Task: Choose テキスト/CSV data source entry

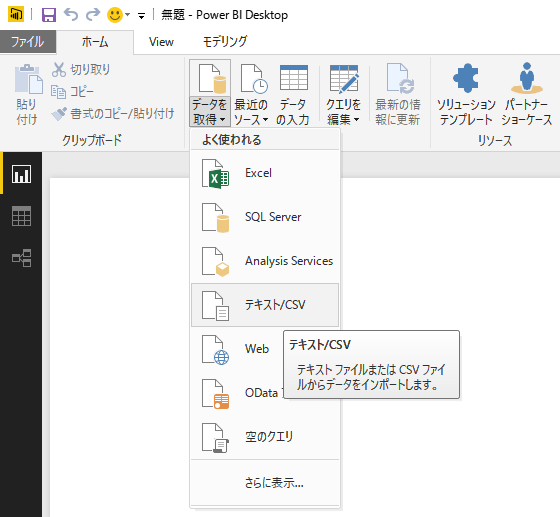Action: click(265, 305)
